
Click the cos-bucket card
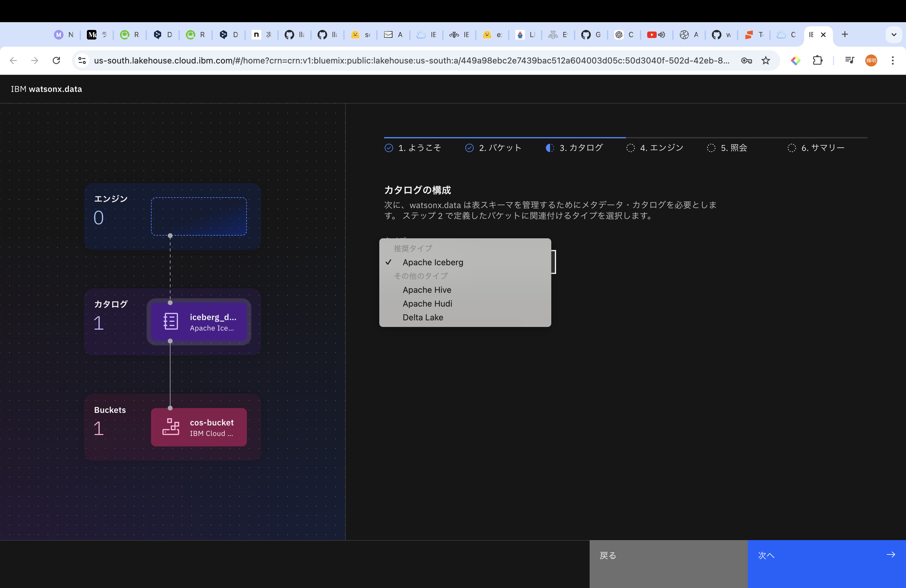click(199, 427)
